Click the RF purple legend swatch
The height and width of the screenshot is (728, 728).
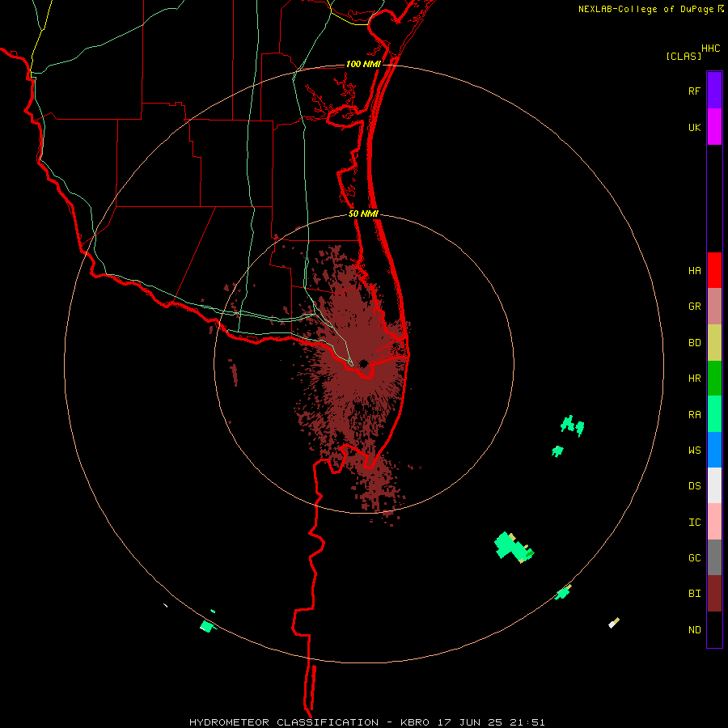714,91
